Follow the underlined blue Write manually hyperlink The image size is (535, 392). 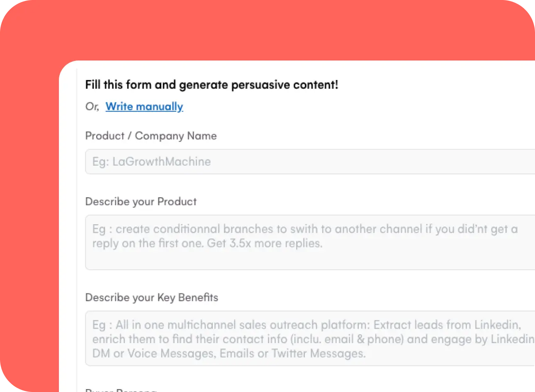(x=144, y=106)
